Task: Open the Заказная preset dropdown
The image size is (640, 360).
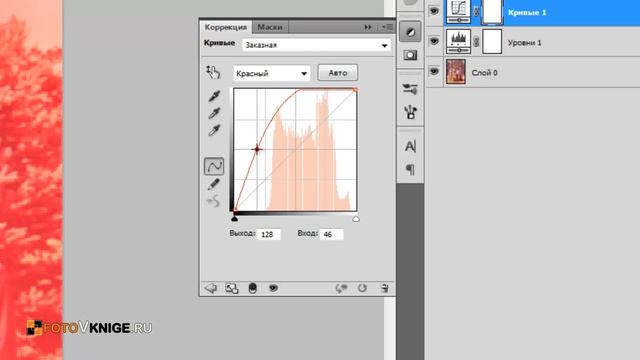Action: (x=316, y=45)
